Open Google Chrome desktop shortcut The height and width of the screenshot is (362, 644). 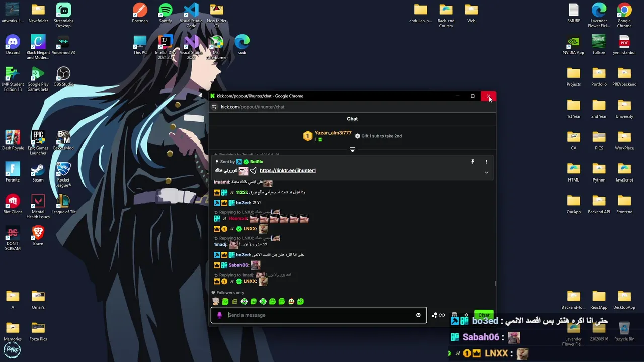[x=624, y=15]
